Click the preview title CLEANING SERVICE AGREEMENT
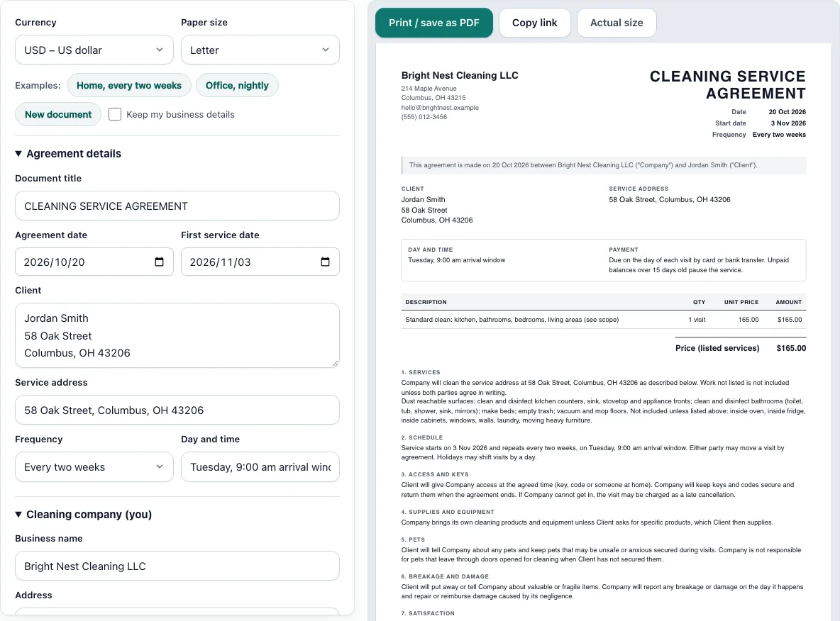 point(727,84)
